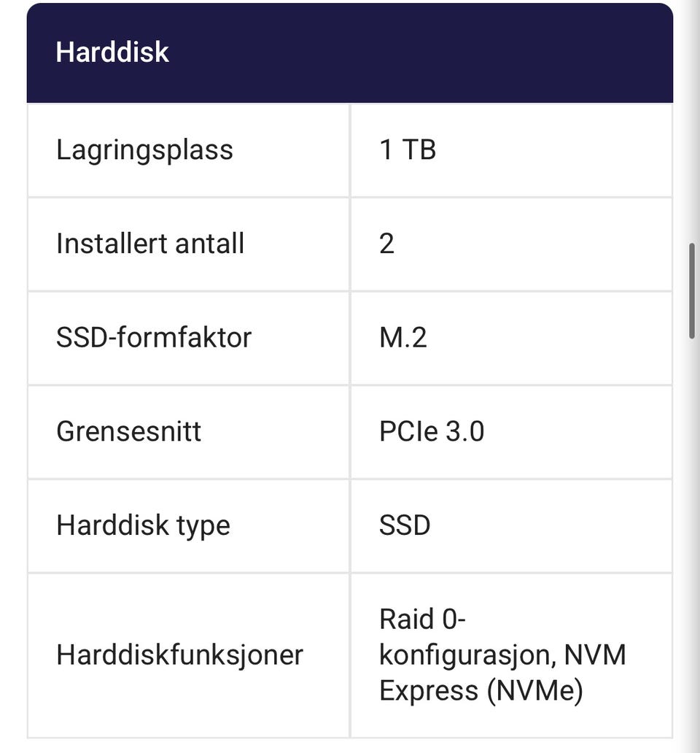This screenshot has width=700, height=753.
Task: Click konfigurasjon, NVM line in features cell
Action: click(x=503, y=654)
